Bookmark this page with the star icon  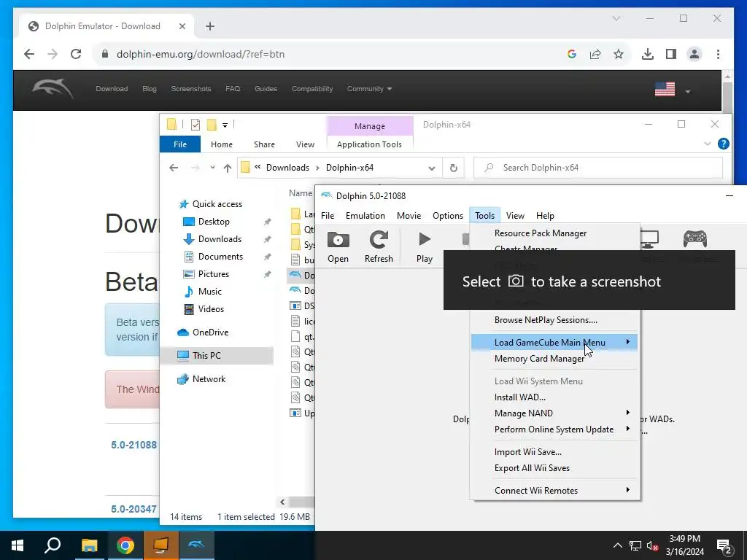click(619, 54)
